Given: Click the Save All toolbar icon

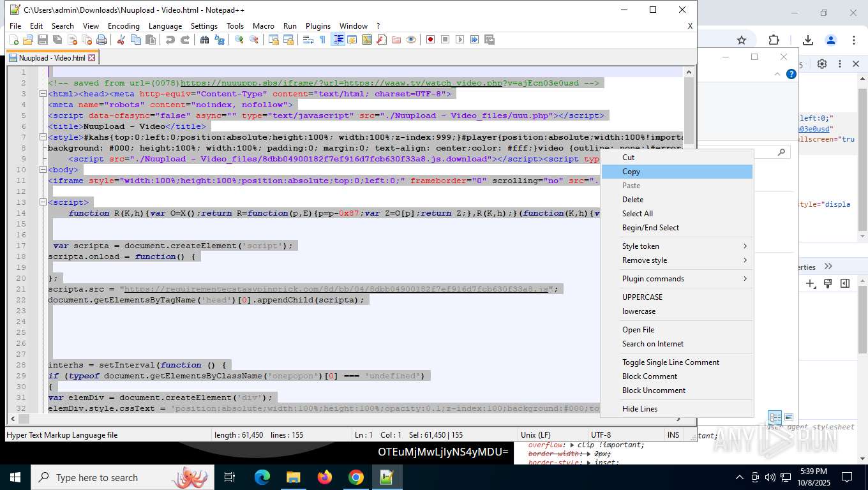Looking at the screenshot, I should tap(57, 40).
